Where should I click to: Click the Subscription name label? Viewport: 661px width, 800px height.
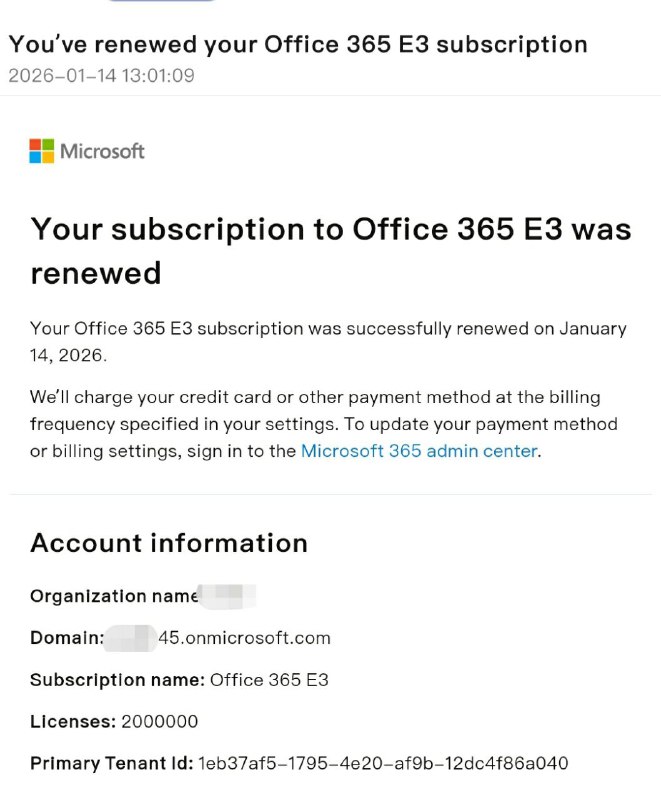[x=117, y=680]
